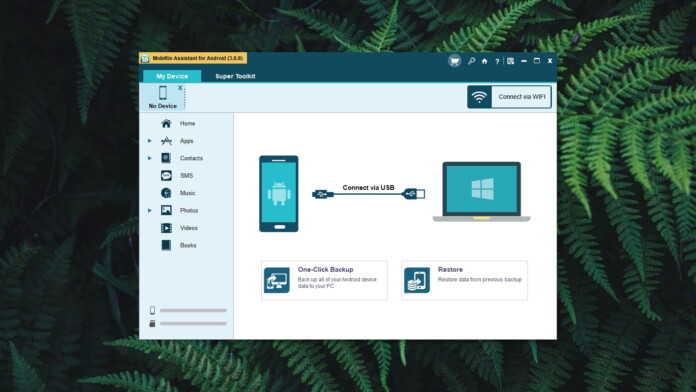Select Contacts label in sidebar
This screenshot has height=392, width=696.
pyautogui.click(x=191, y=158)
